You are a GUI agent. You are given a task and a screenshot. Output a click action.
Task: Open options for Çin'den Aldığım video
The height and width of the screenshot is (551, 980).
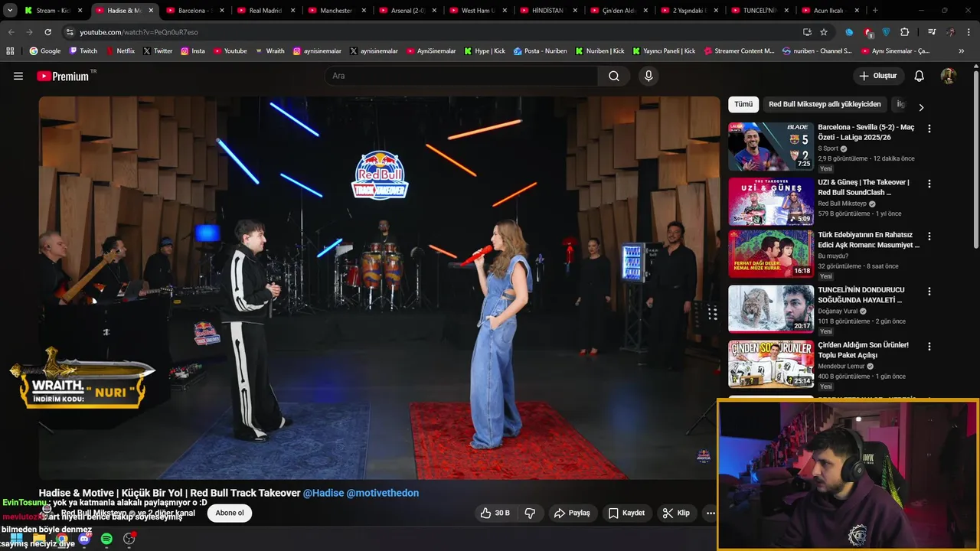[x=929, y=347]
